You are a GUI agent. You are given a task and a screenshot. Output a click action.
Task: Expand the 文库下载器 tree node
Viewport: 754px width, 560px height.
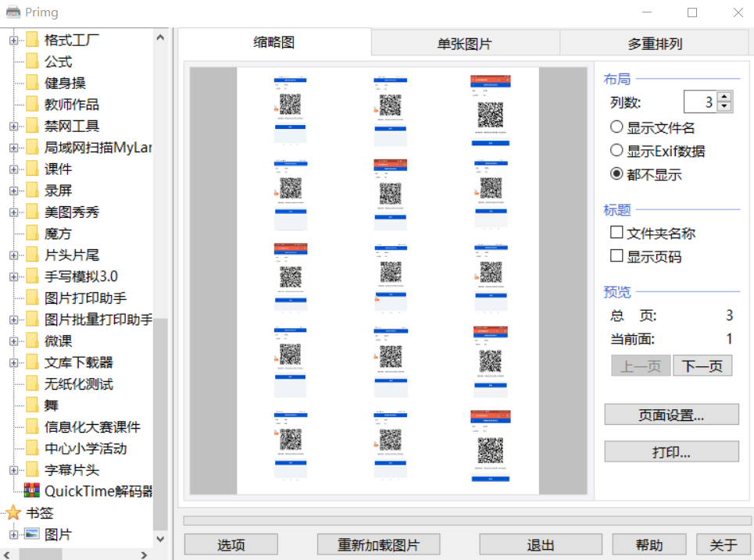(13, 363)
